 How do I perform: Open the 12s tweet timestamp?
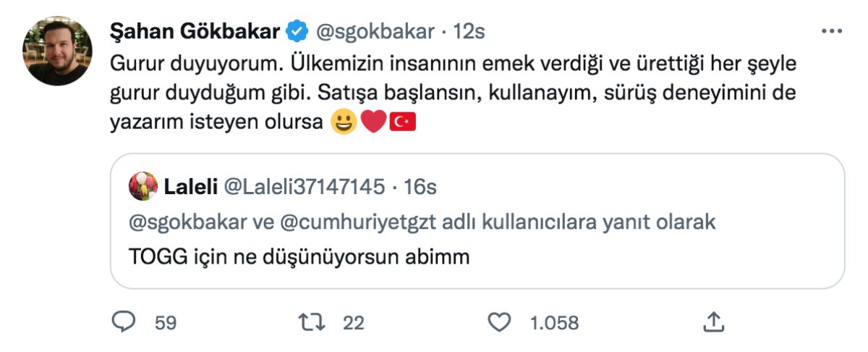coord(469,32)
